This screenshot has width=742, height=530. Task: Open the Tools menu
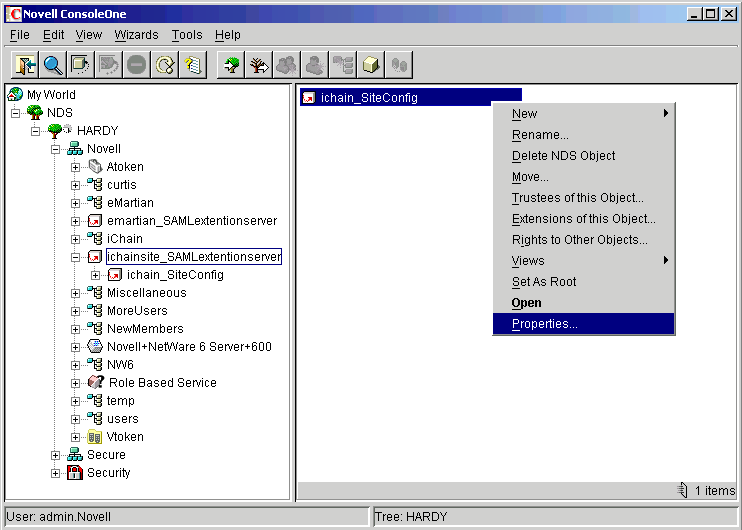pyautogui.click(x=186, y=34)
